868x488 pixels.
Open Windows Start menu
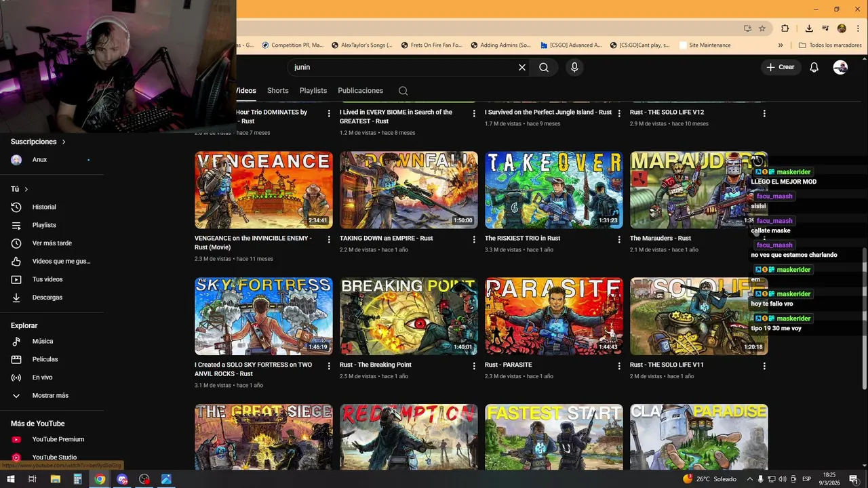coord(11,479)
